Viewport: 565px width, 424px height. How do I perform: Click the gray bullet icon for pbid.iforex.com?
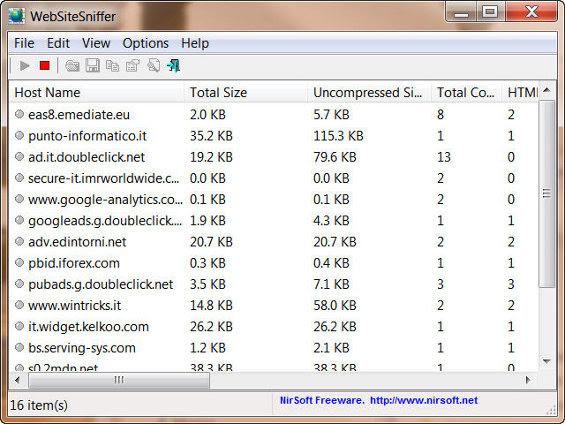click(19, 263)
